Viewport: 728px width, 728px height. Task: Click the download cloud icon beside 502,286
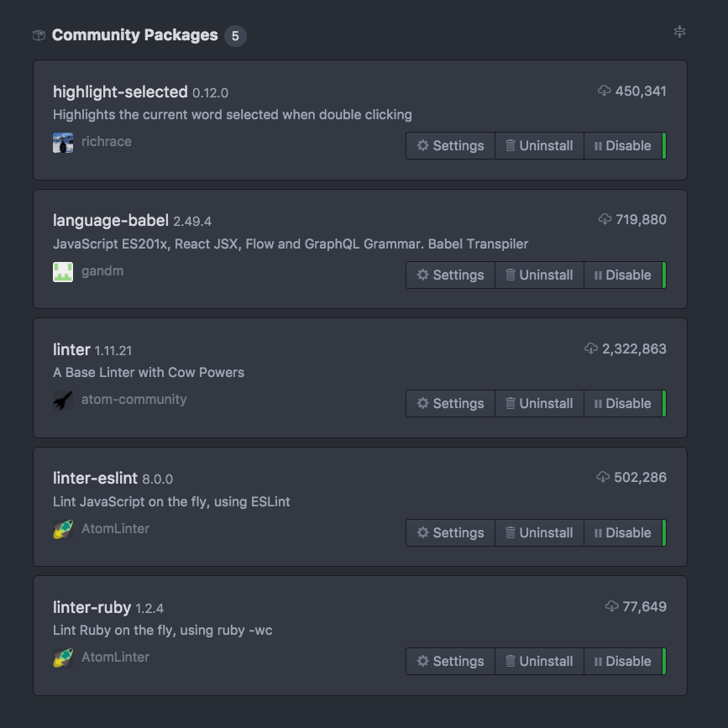[603, 477]
